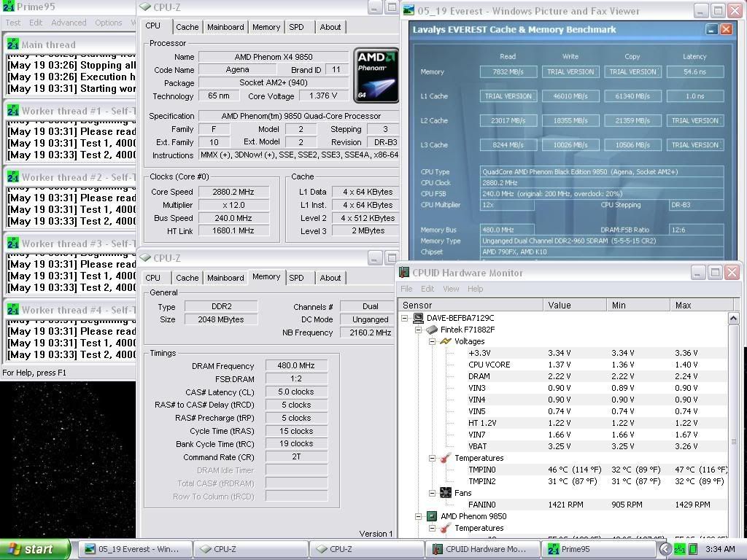Image resolution: width=747 pixels, height=560 pixels.
Task: Switch to CPU tab in bottom CPU-Z
Action: tap(152, 278)
